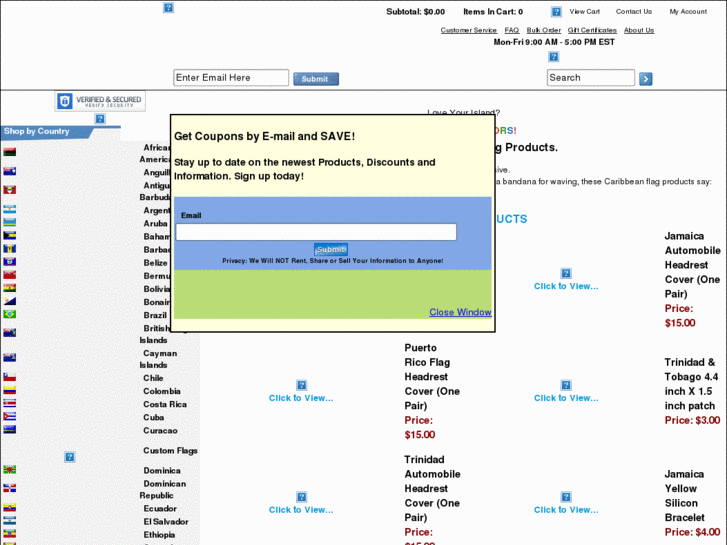Click the popup Email input field

pos(316,232)
